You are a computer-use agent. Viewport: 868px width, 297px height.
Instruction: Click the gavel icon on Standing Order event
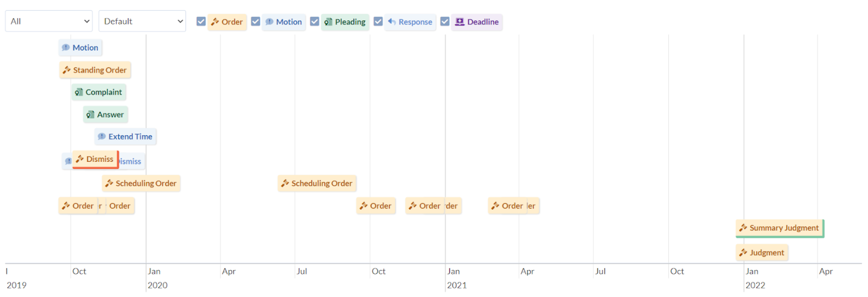(x=66, y=70)
